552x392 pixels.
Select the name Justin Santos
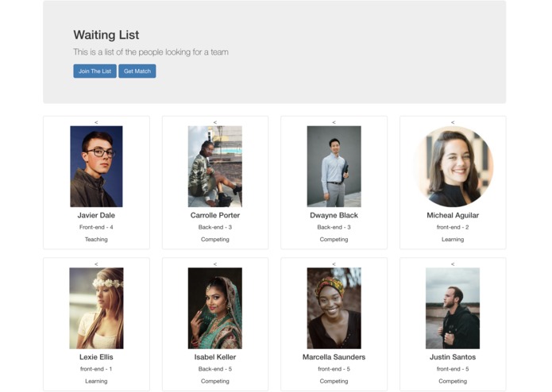(453, 357)
